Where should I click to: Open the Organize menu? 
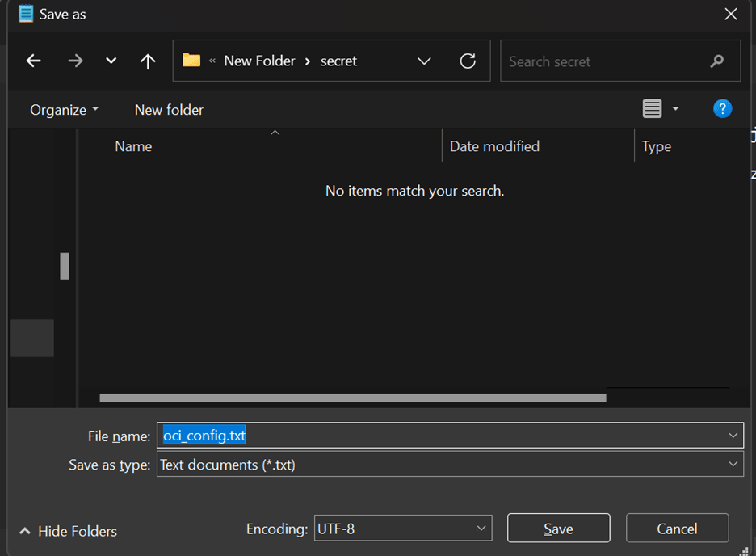64,110
